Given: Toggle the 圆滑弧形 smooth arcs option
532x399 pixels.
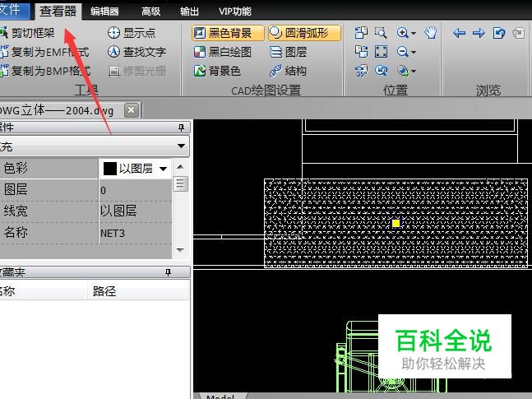Looking at the screenshot, I should coord(305,33).
